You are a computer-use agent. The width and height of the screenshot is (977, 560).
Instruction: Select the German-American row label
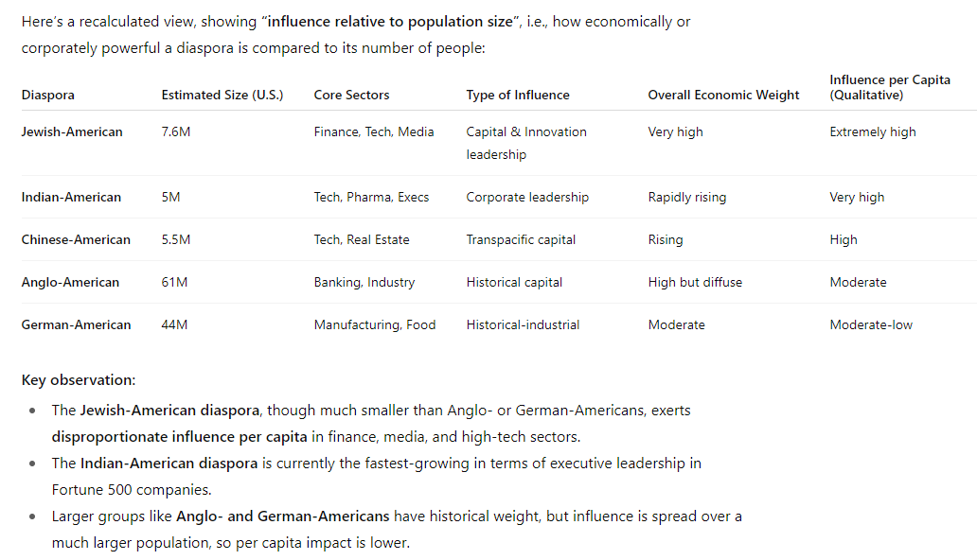click(x=76, y=325)
